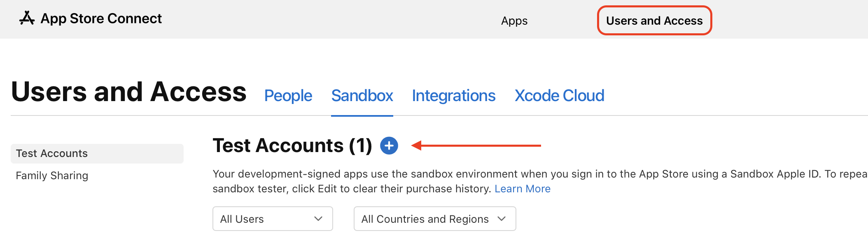This screenshot has height=240, width=868.
Task: Click the App Store Connect title text
Action: point(101,18)
